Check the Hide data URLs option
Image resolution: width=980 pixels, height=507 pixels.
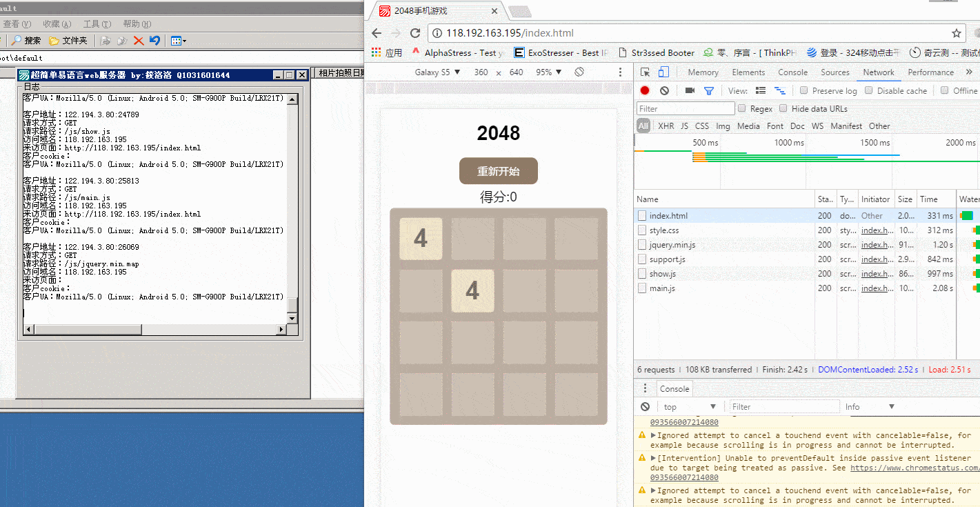tap(783, 108)
